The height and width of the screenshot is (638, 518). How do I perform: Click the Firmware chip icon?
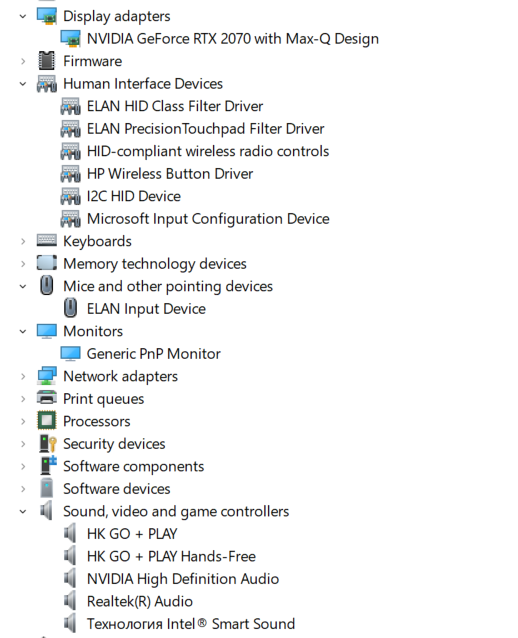47,61
